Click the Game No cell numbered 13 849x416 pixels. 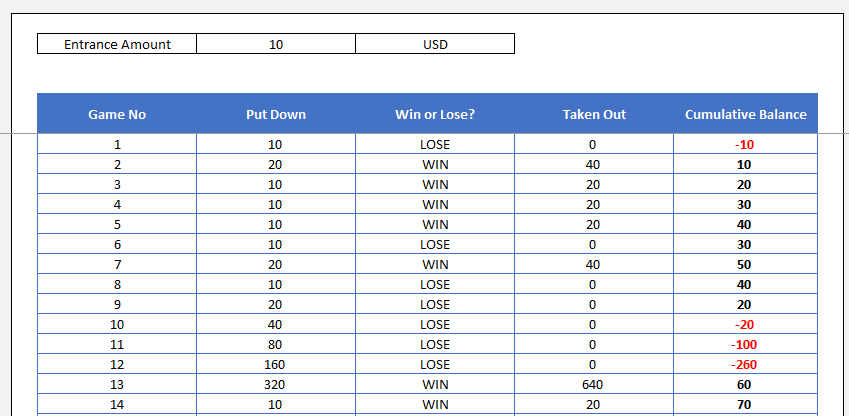pyautogui.click(x=117, y=384)
